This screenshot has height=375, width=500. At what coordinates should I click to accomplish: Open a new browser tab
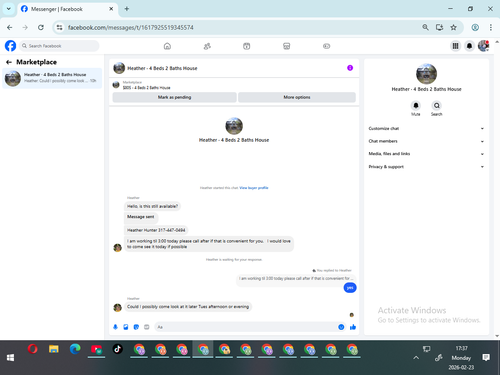127,9
